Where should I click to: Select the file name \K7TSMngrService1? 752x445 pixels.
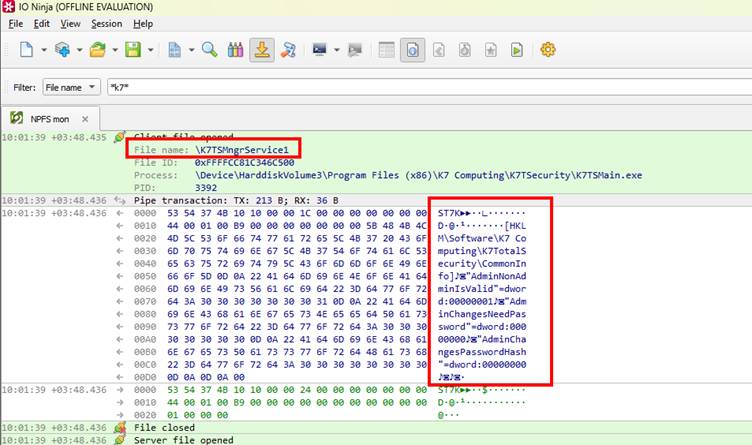242,150
